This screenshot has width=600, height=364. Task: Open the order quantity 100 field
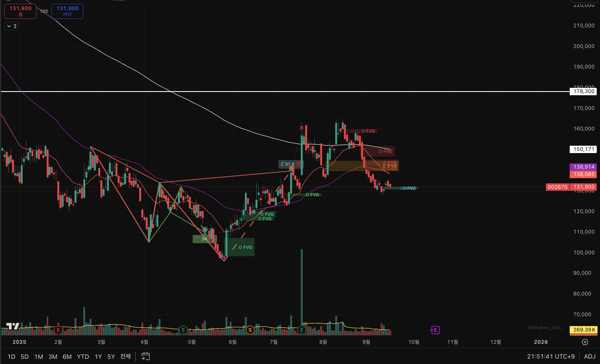[x=44, y=11]
